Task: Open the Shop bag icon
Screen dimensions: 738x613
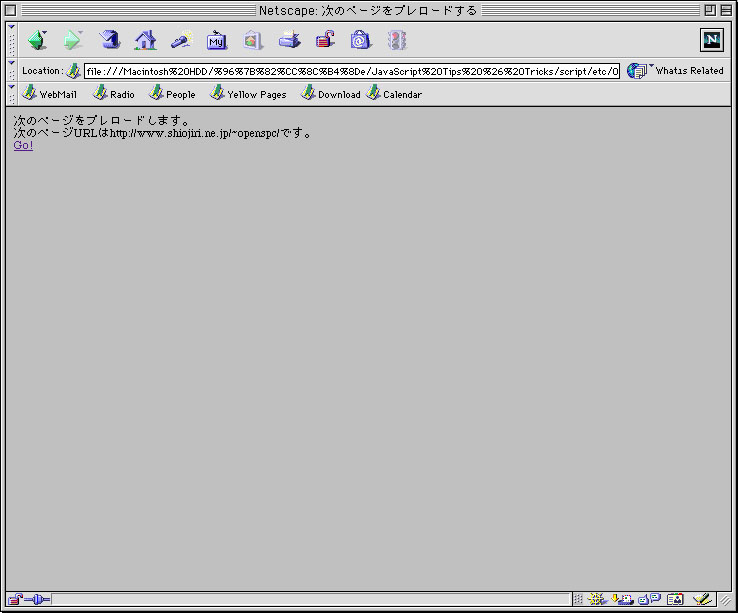Action: (x=361, y=40)
